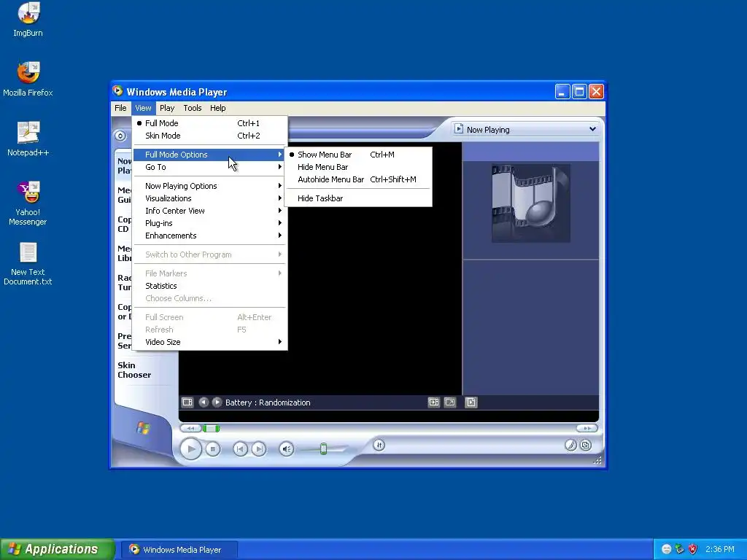Expand the Video Size submenu

coord(209,342)
